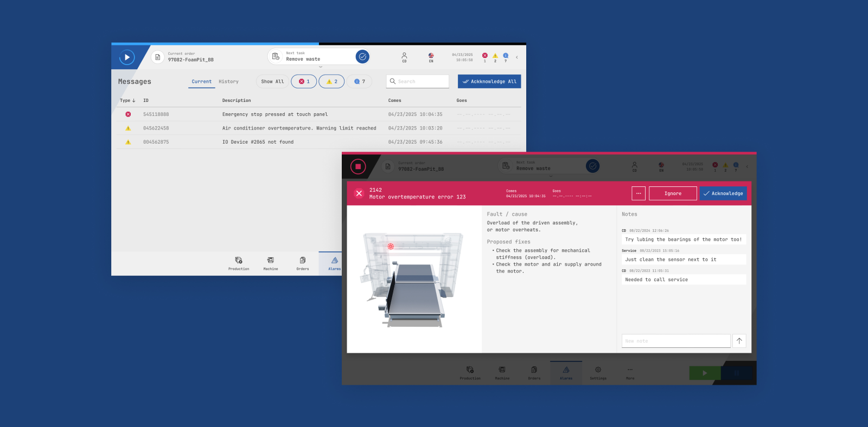Open the Production icon in Messages bottom bar
This screenshot has width=868, height=427.
239,263
